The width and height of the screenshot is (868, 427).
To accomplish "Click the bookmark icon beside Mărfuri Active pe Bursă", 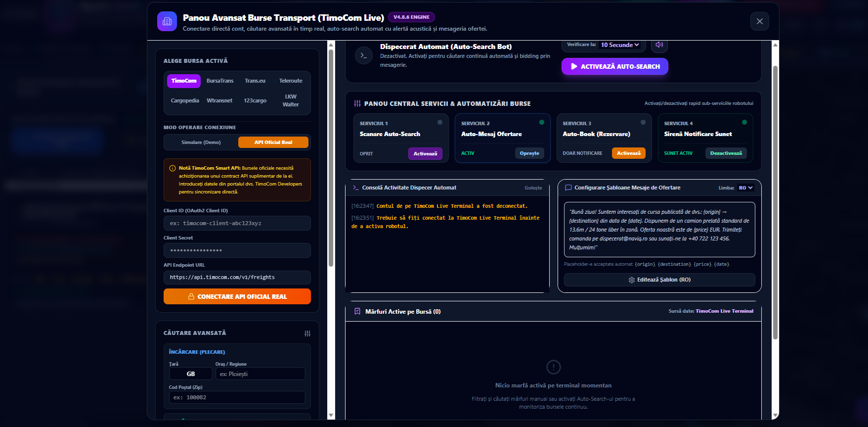I will click(x=357, y=311).
